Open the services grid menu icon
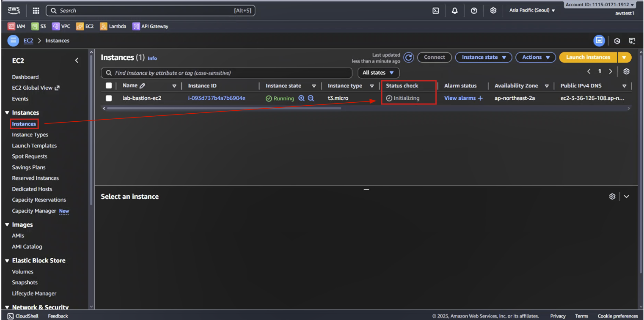Screen dimensions: 644x320 tap(36, 11)
